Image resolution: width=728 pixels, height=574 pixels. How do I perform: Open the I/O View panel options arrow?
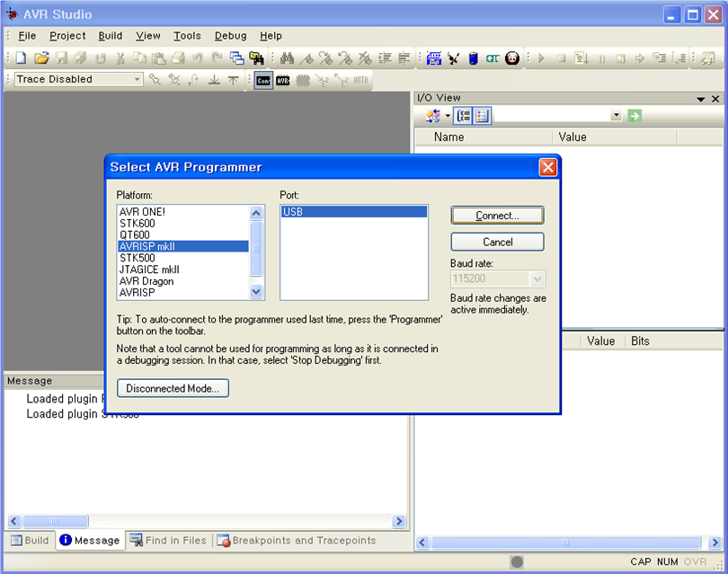coord(701,99)
